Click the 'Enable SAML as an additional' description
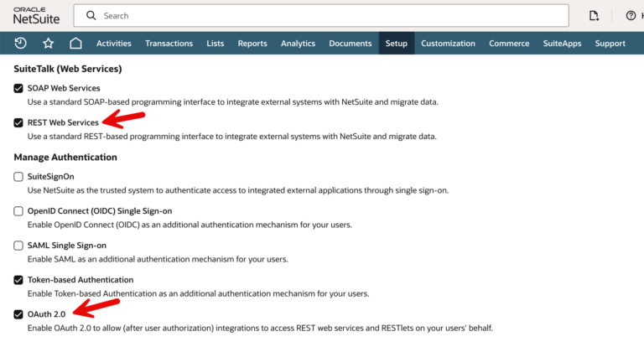The width and height of the screenshot is (644, 342). tap(158, 259)
